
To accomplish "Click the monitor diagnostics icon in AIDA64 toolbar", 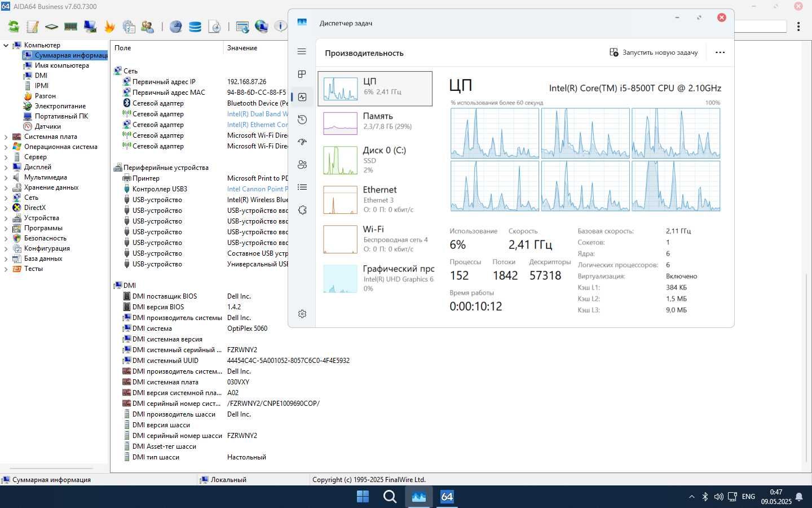I will [x=90, y=27].
